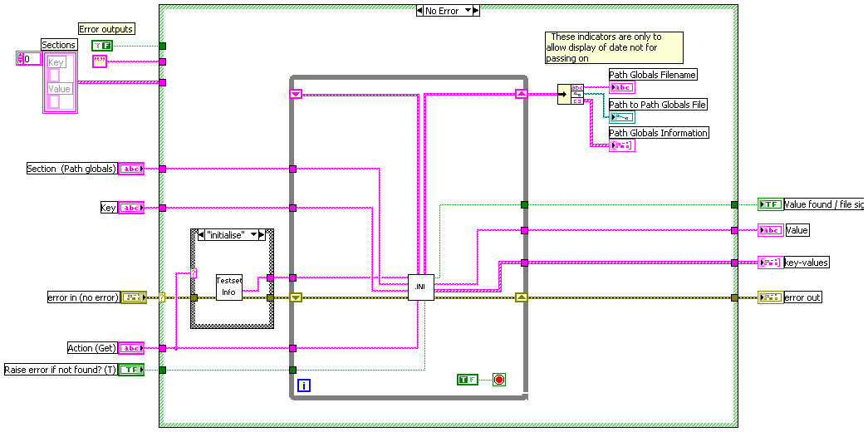Screen dimensions: 868x432
Task: Open the "initialise" case selector dropdown
Action: (x=254, y=234)
